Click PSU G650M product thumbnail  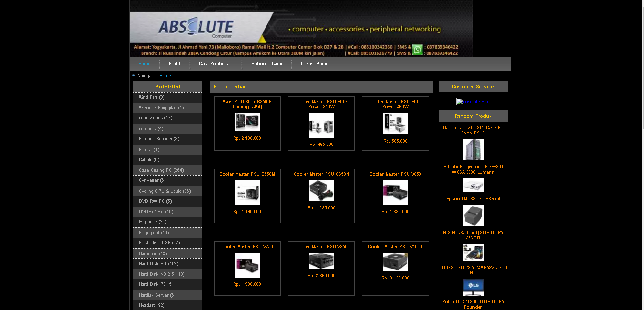coord(321,191)
